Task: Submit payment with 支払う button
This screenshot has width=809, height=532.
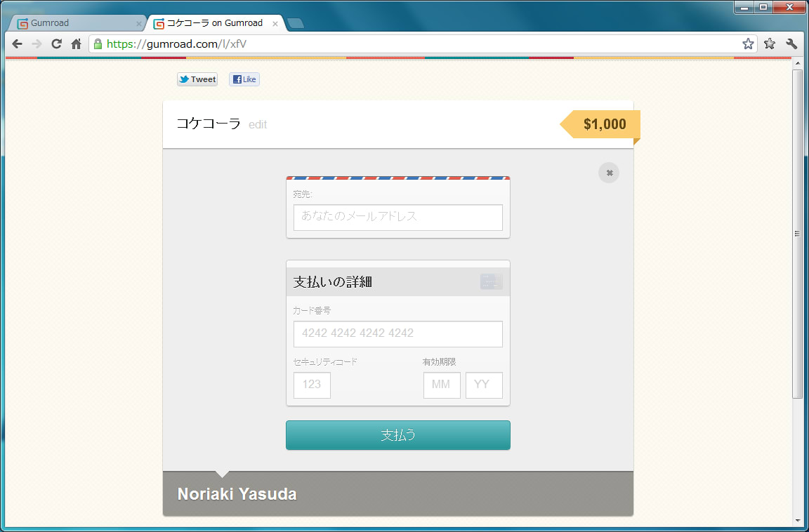Action: [x=397, y=435]
